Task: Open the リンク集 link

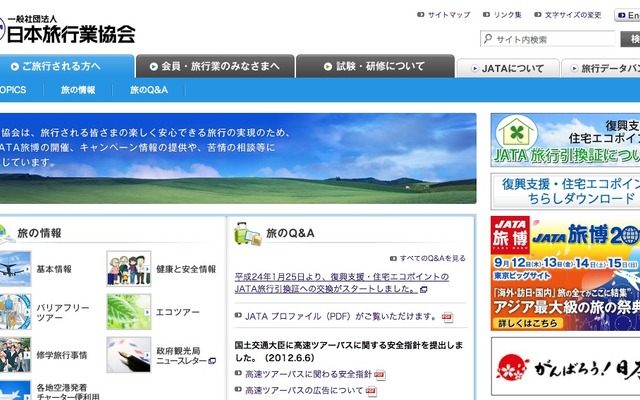Action: point(507,15)
